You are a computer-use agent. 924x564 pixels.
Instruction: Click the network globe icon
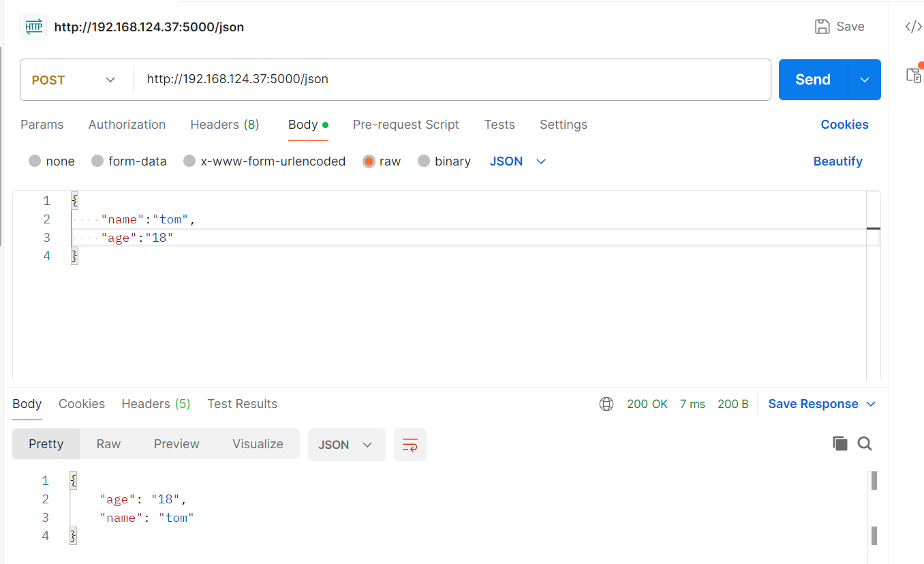pos(606,404)
